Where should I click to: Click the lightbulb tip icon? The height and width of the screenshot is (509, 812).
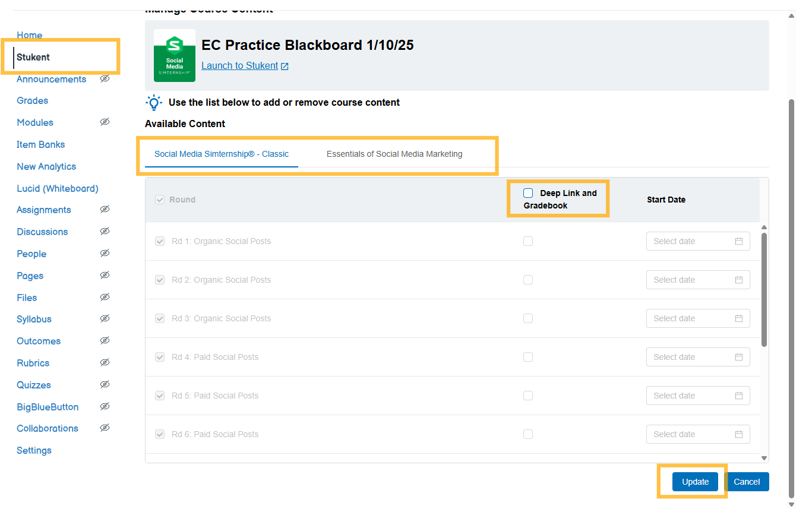coord(154,102)
